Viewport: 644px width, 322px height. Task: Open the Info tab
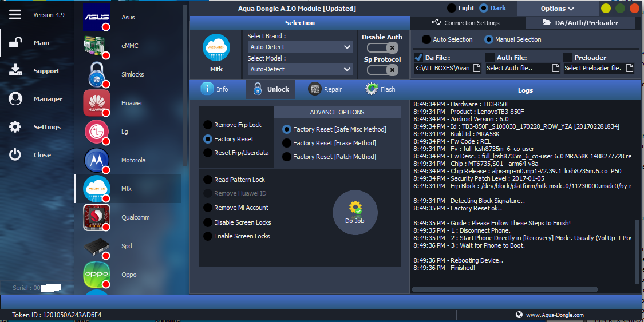[215, 89]
